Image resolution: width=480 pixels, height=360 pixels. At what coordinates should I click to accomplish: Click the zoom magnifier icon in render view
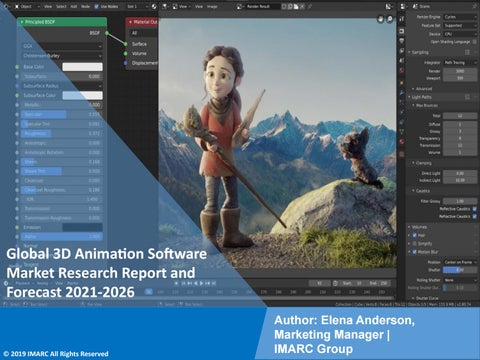(x=390, y=19)
